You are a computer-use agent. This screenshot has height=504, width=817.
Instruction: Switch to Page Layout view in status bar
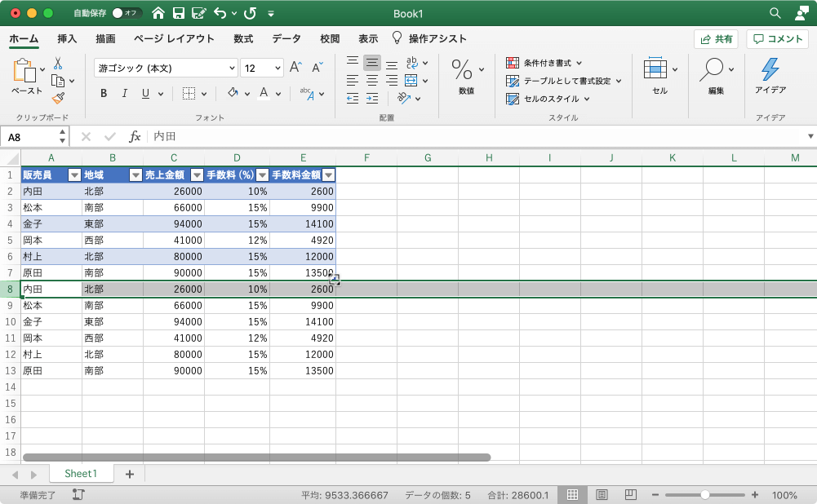click(x=602, y=495)
